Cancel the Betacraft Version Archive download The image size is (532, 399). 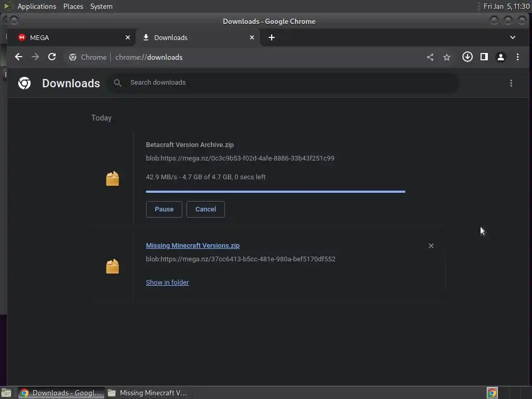pos(206,209)
